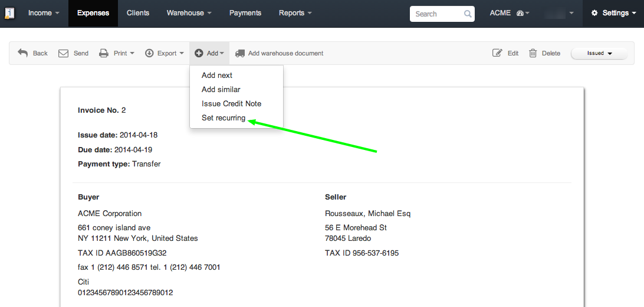Click 56 E Morehead St address
The image size is (644, 307).
point(356,228)
